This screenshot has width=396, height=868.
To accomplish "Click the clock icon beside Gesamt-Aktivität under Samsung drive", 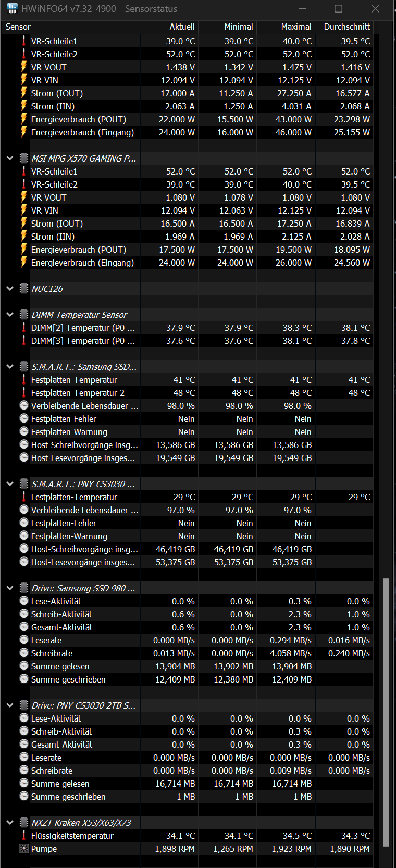I will click(24, 627).
